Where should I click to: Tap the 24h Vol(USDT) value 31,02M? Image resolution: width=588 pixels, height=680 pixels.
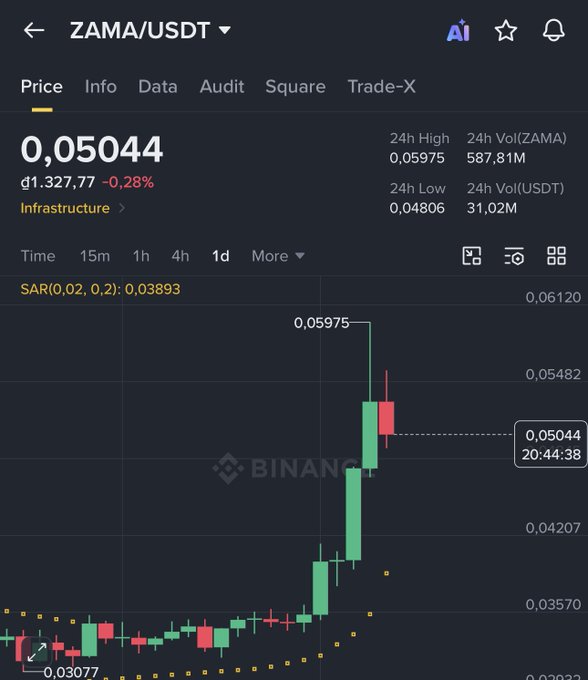492,208
